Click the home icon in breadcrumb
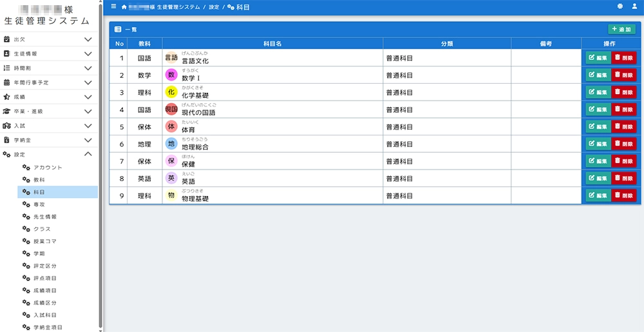The height and width of the screenshot is (332, 644). tap(124, 7)
